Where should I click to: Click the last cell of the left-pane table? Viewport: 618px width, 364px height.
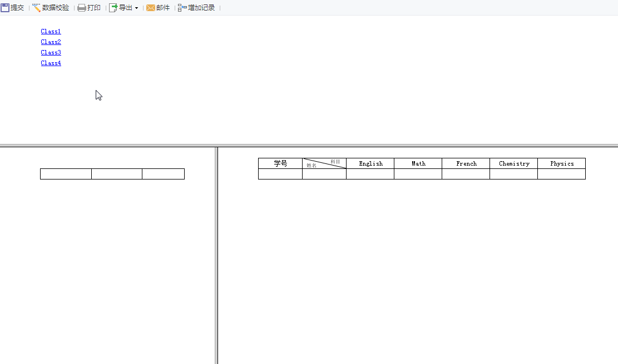pyautogui.click(x=164, y=174)
